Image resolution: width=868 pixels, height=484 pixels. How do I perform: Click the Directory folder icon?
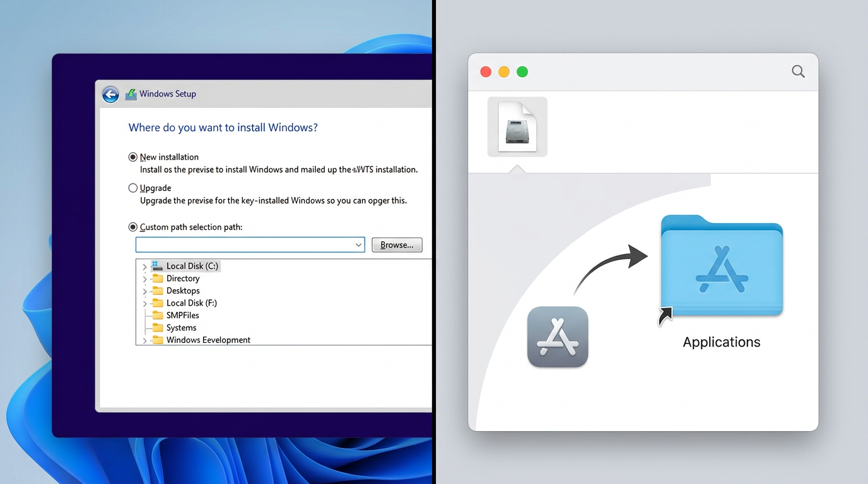158,279
